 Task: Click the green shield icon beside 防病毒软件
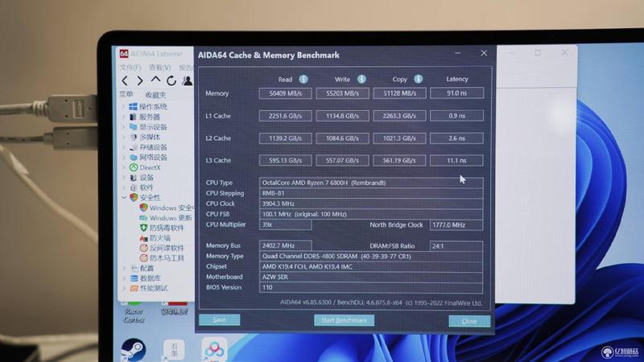tap(143, 228)
